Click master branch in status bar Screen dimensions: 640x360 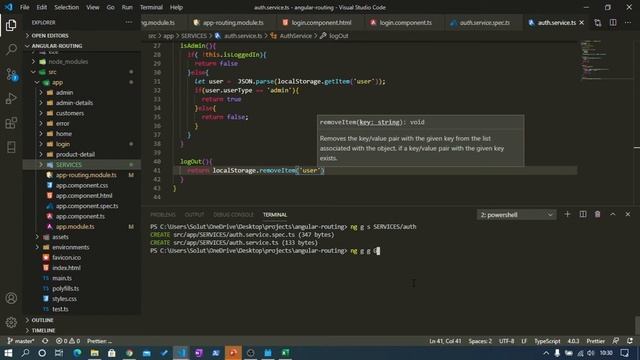21,341
